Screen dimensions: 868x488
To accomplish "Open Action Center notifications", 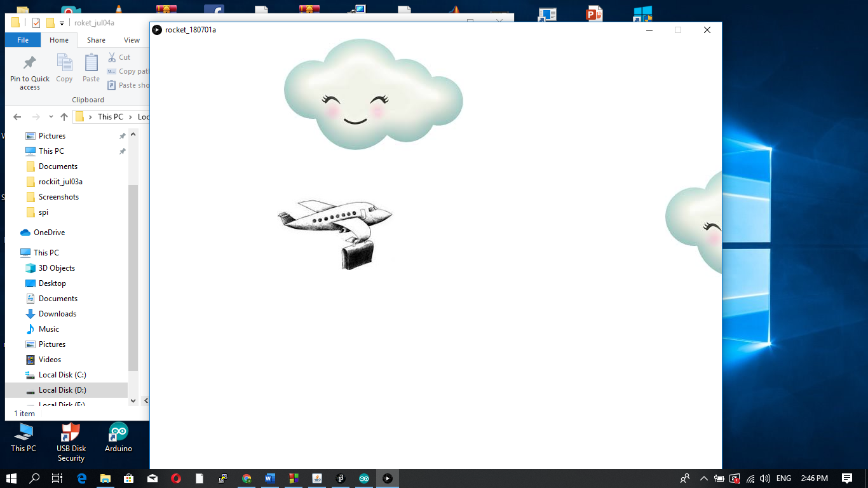I will (x=847, y=478).
